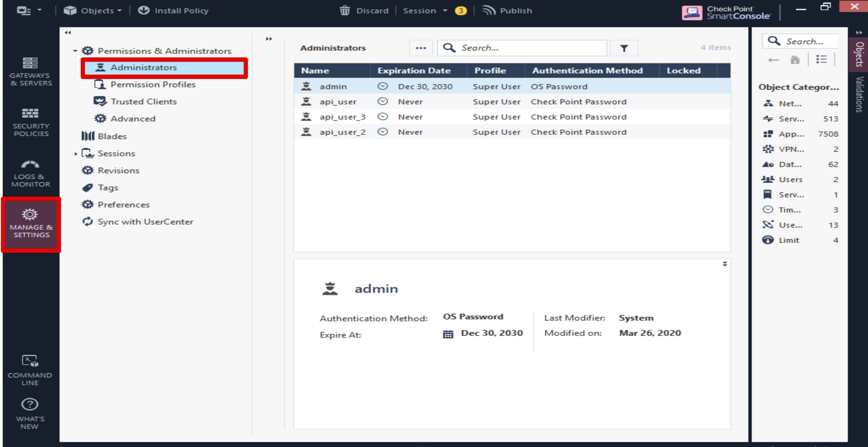
Task: Click the filter funnel icon
Action: [x=624, y=48]
